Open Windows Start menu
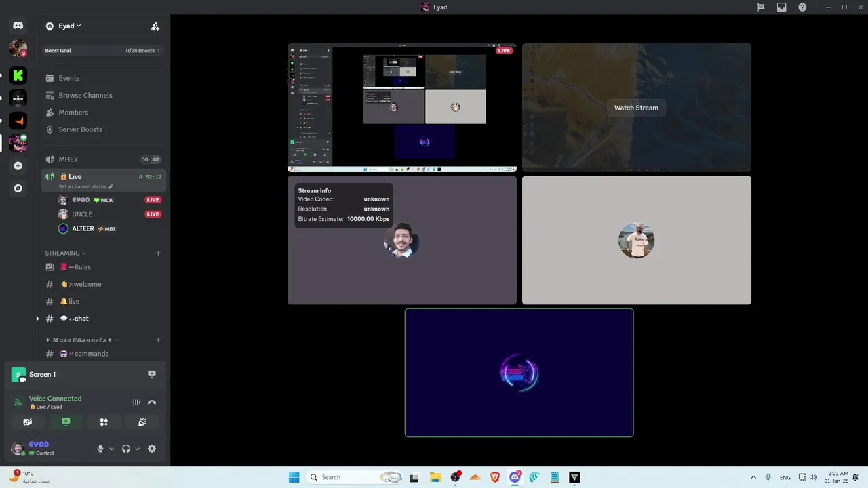868x488 pixels. pyautogui.click(x=294, y=477)
